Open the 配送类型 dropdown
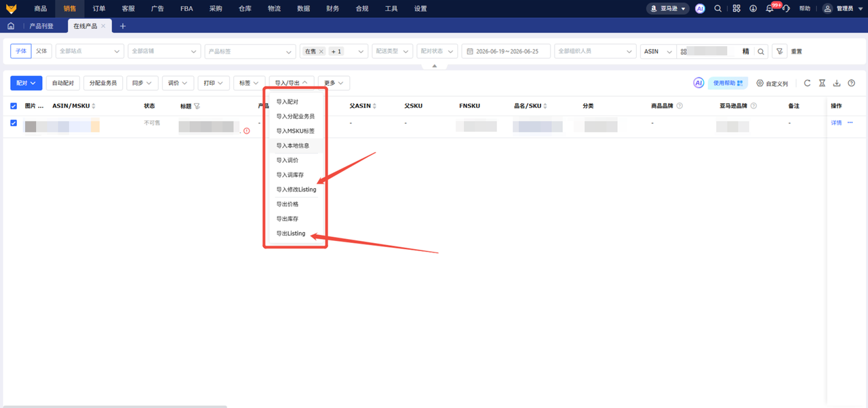The image size is (868, 408). click(x=393, y=52)
